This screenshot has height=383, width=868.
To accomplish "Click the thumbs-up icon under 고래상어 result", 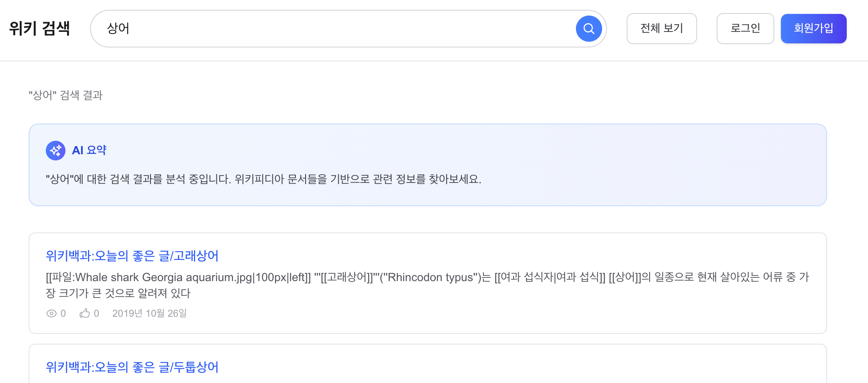I will (x=85, y=313).
